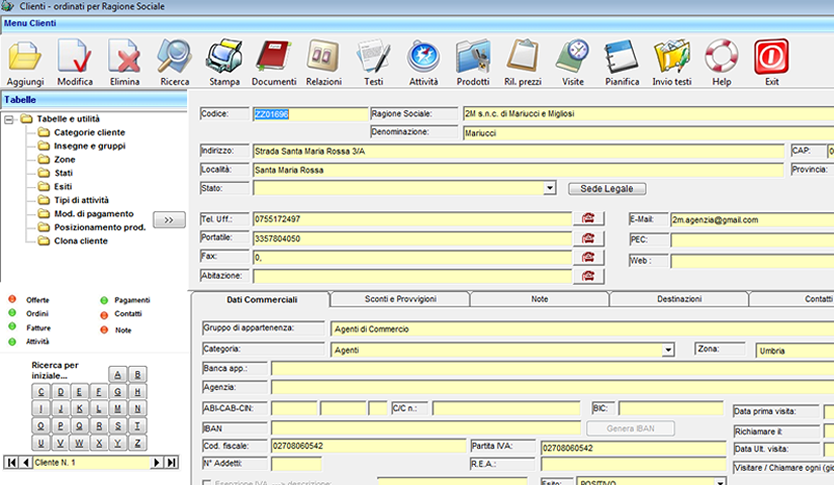This screenshot has height=485, width=834.
Task: Click the Testi icon
Action: pos(373,56)
